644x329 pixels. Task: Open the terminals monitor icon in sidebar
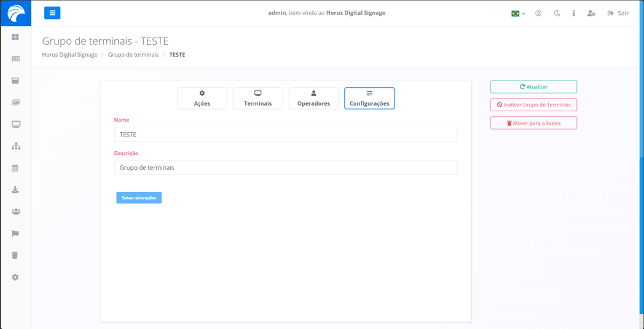tap(15, 124)
